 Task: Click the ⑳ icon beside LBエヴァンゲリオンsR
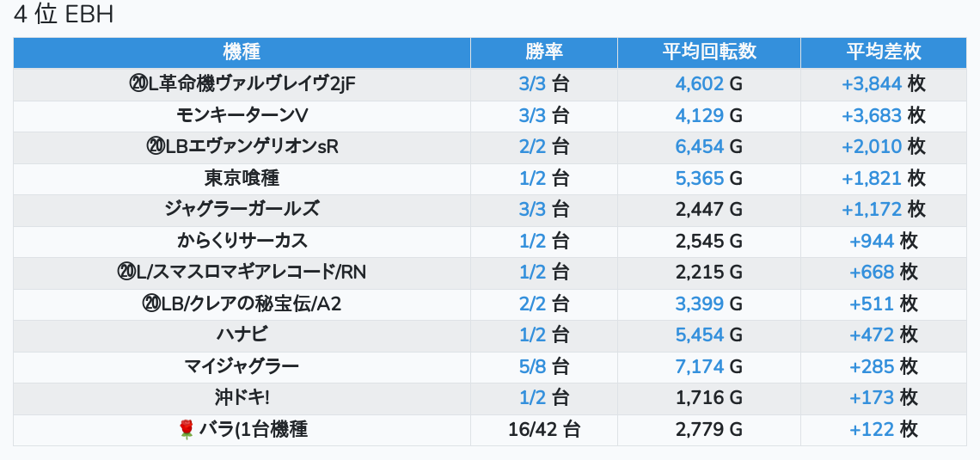155,147
